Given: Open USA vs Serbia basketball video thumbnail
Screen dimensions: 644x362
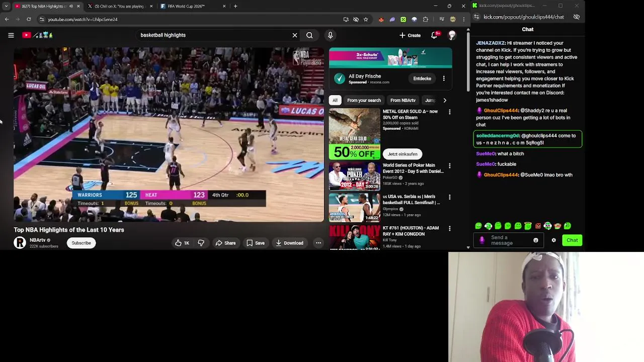Looking at the screenshot, I should pyautogui.click(x=355, y=207).
